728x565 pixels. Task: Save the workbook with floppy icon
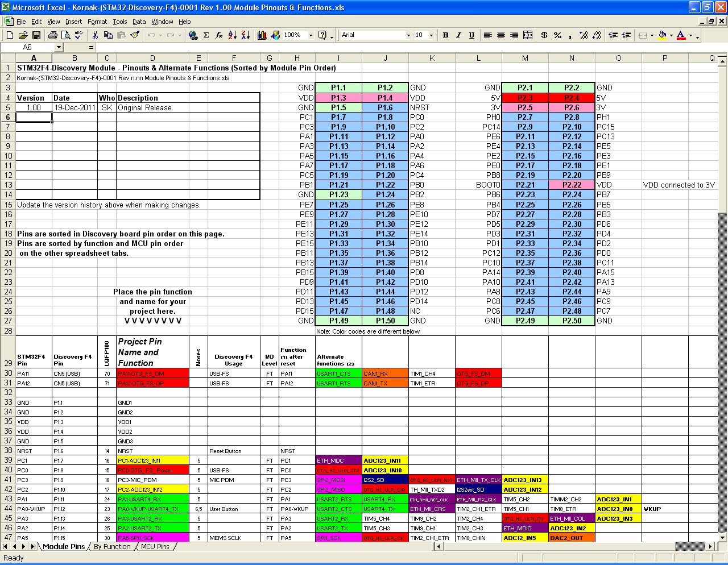pyautogui.click(x=36, y=35)
